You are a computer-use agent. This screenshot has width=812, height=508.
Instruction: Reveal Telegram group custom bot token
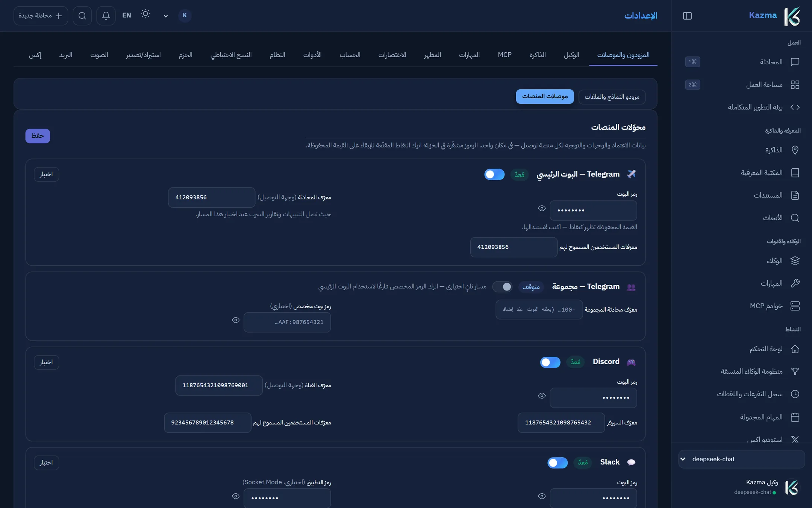pos(236,320)
